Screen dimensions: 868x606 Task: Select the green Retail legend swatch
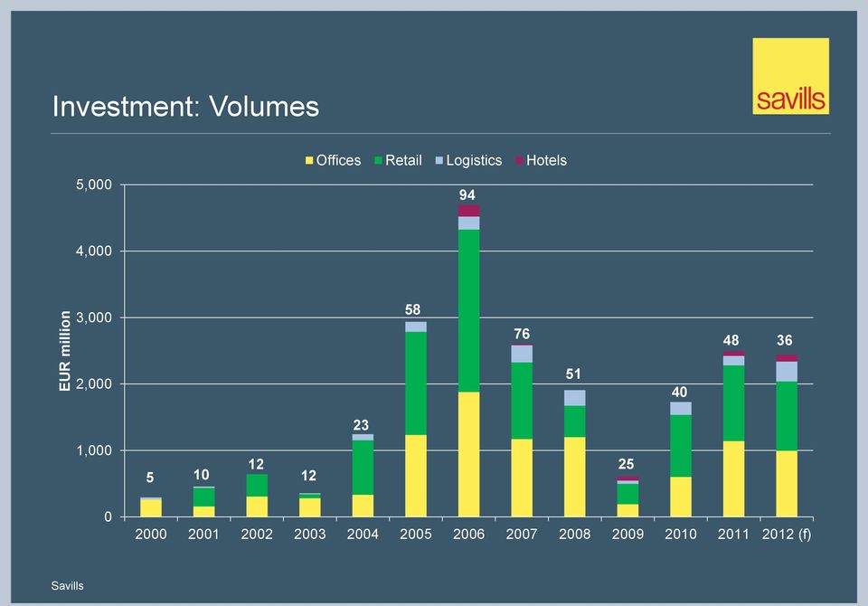pos(379,161)
